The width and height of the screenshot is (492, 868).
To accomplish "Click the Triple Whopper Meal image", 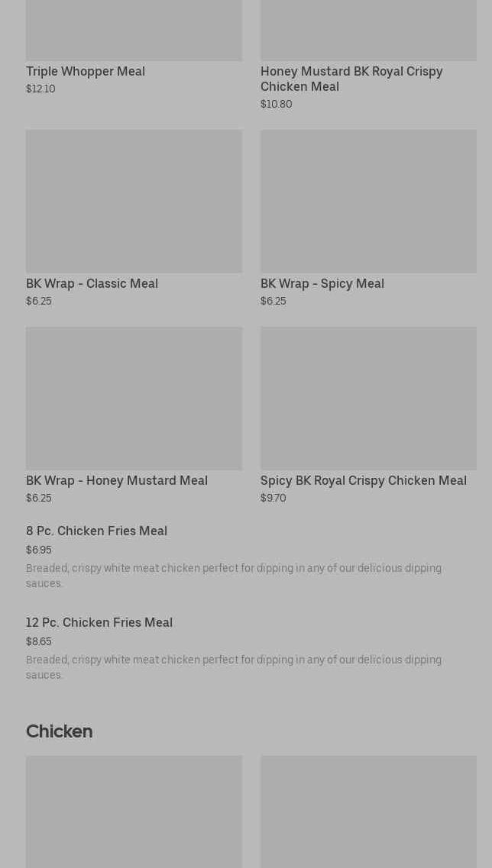I will click(x=134, y=31).
